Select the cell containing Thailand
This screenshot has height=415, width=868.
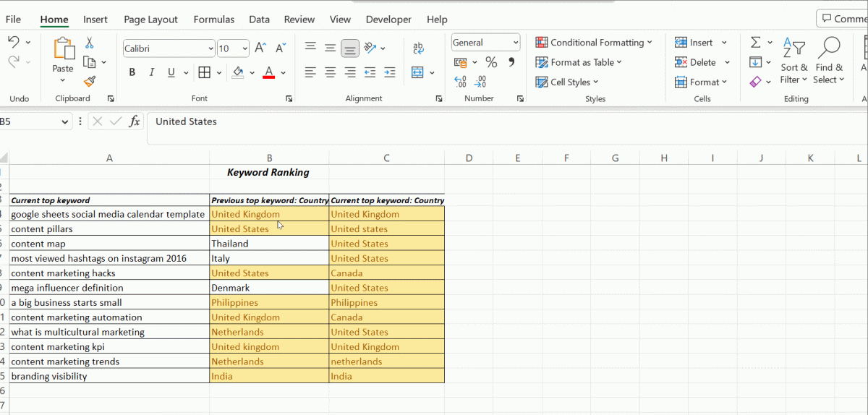pos(269,244)
